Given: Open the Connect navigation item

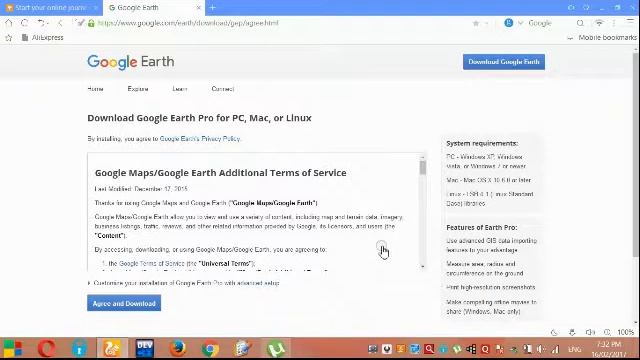Looking at the screenshot, I should pos(222,89).
